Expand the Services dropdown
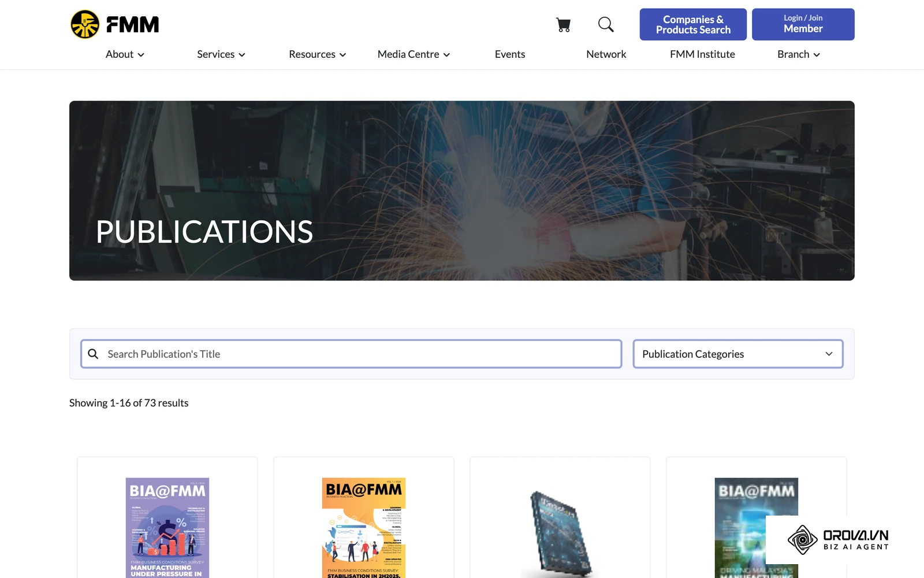 (x=221, y=54)
